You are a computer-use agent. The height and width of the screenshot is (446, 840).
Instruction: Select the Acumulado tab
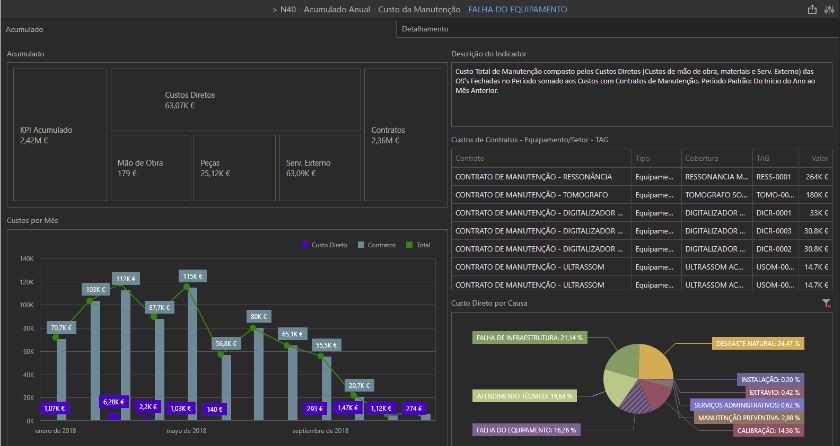(24, 29)
